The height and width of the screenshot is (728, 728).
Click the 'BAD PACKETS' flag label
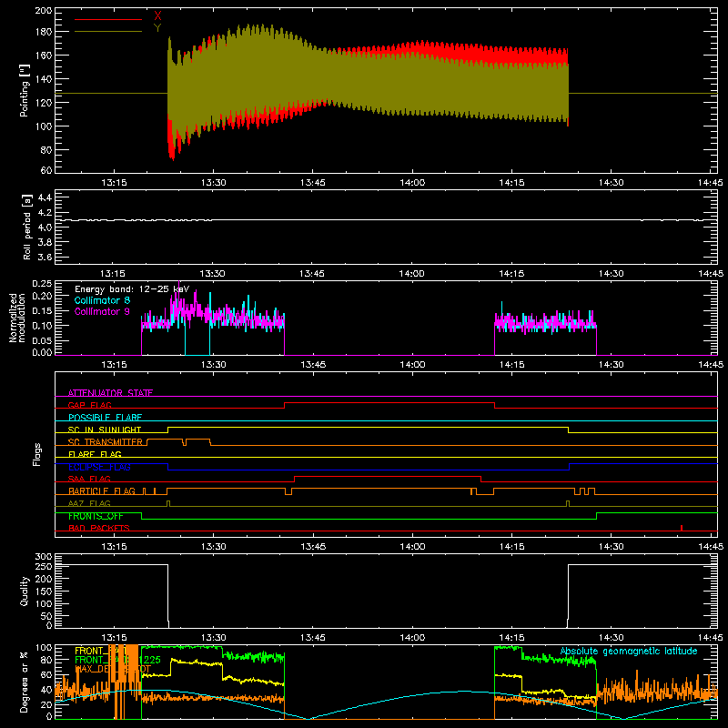(x=99, y=528)
